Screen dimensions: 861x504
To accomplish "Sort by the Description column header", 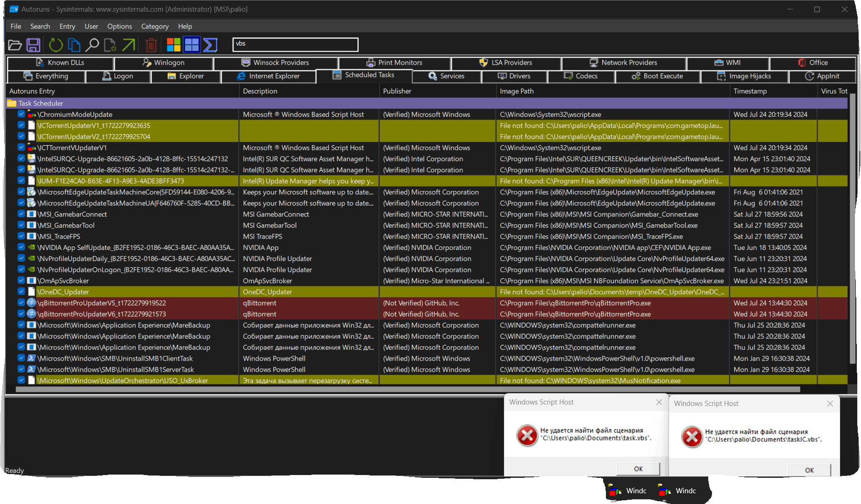I will pyautogui.click(x=309, y=91).
